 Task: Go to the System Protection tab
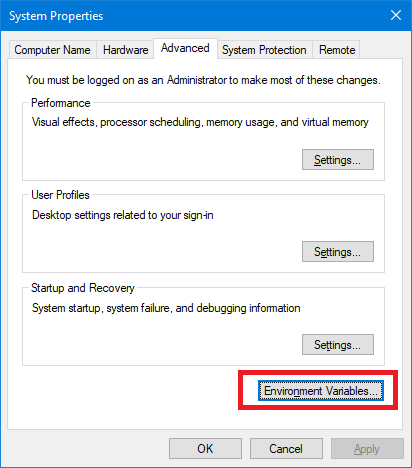pos(264,50)
